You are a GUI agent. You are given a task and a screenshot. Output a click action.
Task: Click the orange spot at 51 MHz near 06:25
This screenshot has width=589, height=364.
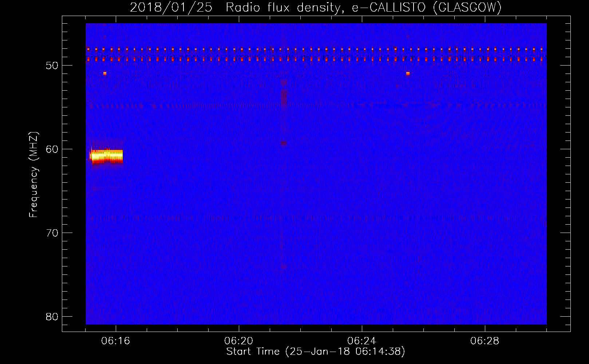point(408,74)
